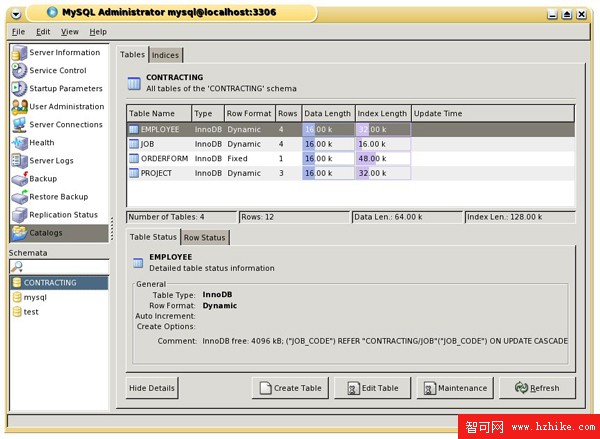Screen dimensions: 600x439
Task: Click PROJECT index length 32.00 k bar
Action: 383,173
